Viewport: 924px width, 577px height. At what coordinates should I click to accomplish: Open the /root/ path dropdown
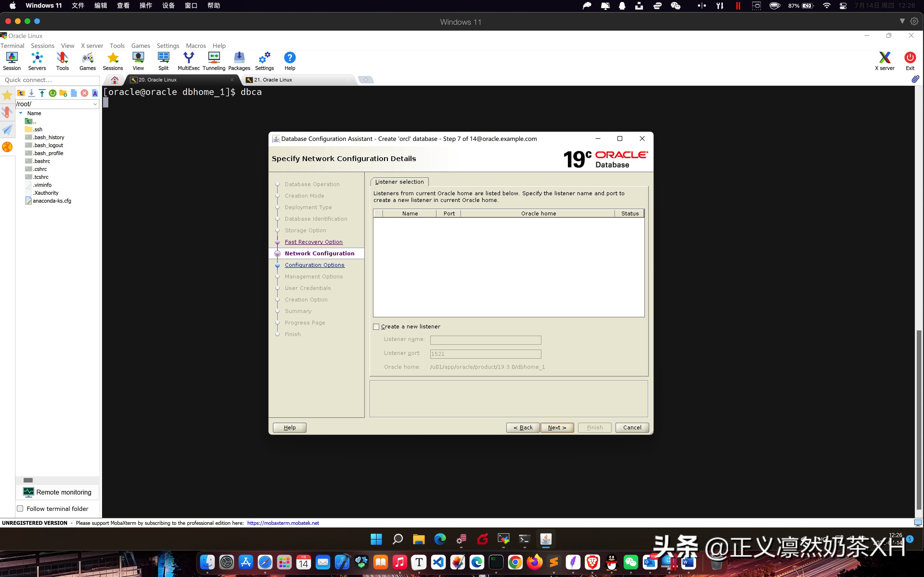(x=95, y=104)
